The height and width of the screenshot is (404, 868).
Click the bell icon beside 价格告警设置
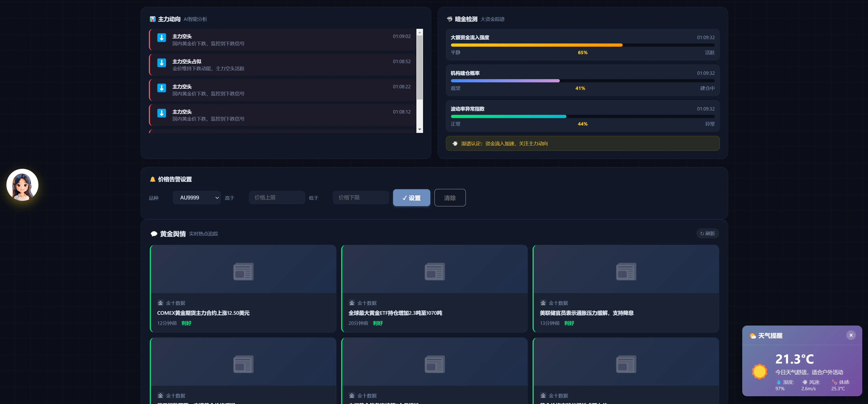152,179
